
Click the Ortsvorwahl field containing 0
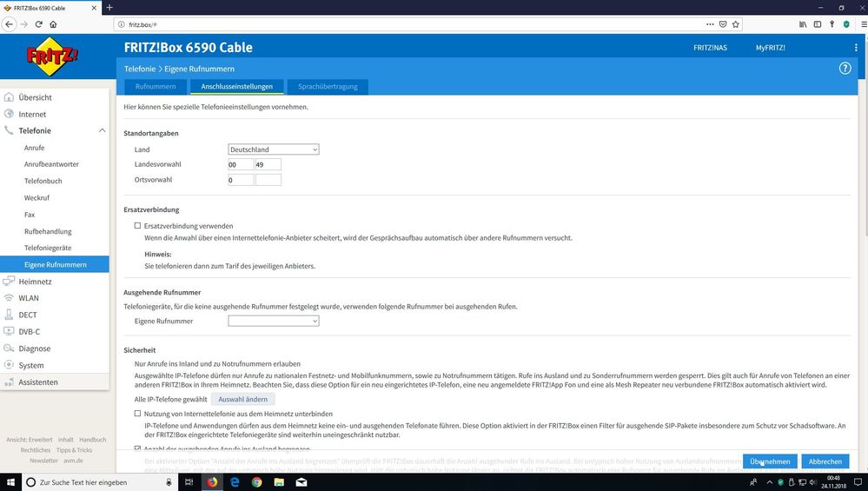click(x=241, y=180)
